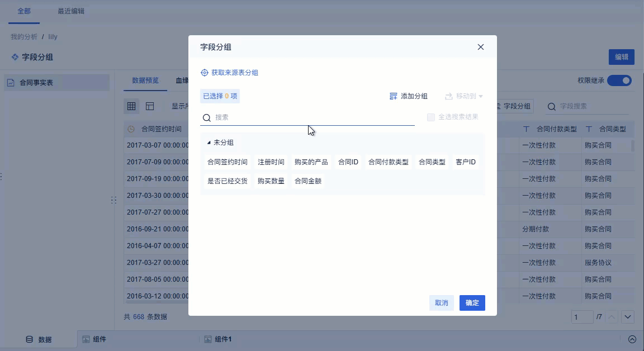644x351 pixels.
Task: Click 668 row count text
Action: point(139,317)
